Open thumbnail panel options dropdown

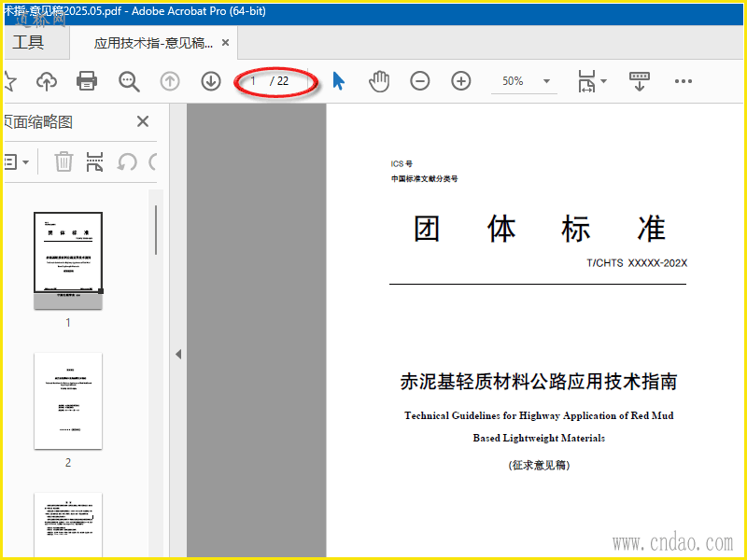[x=17, y=161]
